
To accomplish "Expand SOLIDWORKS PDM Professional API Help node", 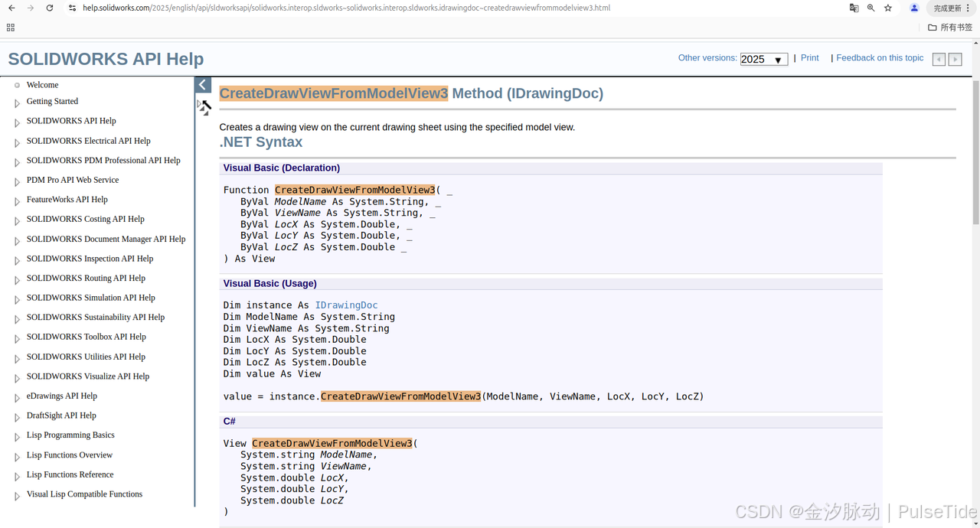I will 17,163.
